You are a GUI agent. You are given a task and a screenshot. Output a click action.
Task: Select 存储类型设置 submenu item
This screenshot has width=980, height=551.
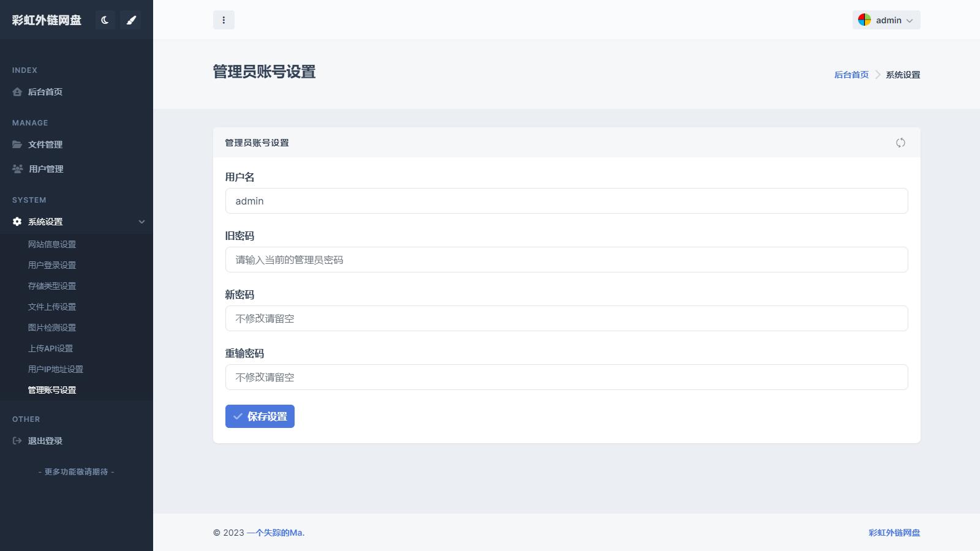point(52,286)
